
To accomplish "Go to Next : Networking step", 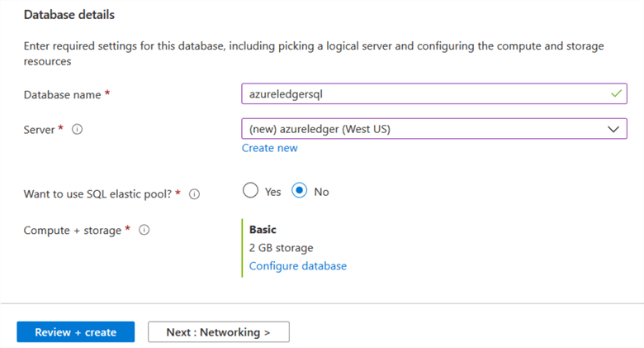I will coord(218,332).
